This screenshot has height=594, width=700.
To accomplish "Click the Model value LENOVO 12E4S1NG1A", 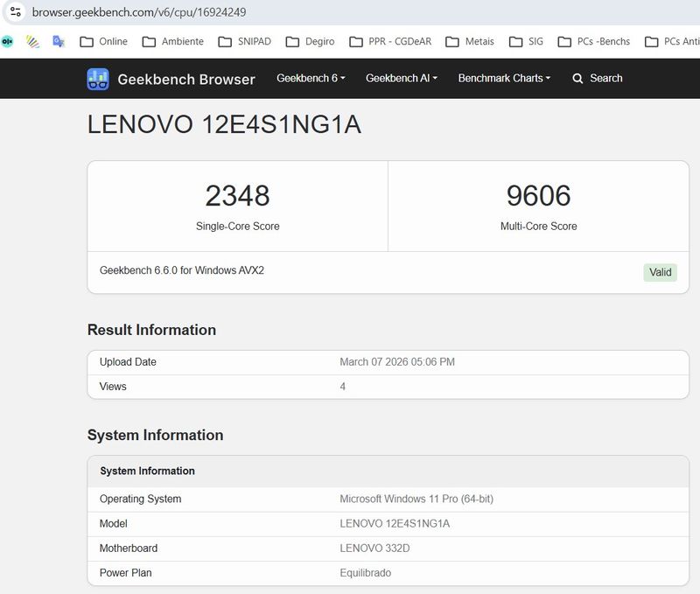I will (395, 523).
